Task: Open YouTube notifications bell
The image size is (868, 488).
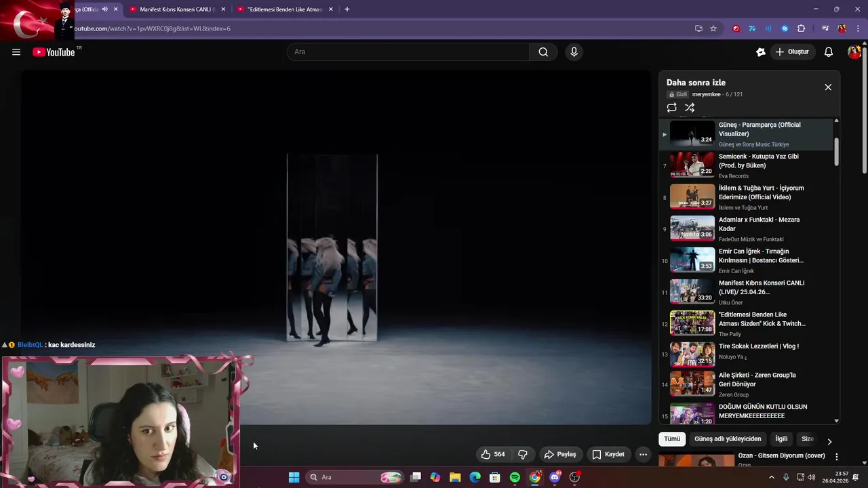Action: [829, 52]
